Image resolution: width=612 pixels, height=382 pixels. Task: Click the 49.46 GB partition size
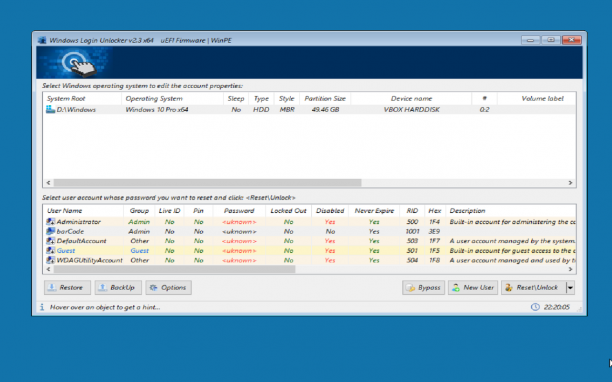pyautogui.click(x=325, y=110)
